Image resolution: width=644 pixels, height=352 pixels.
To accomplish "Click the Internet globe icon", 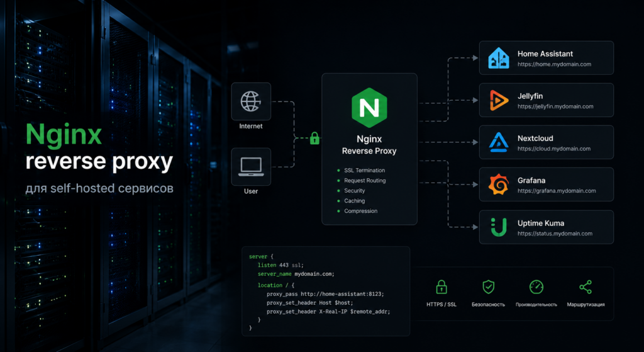I will coord(250,101).
